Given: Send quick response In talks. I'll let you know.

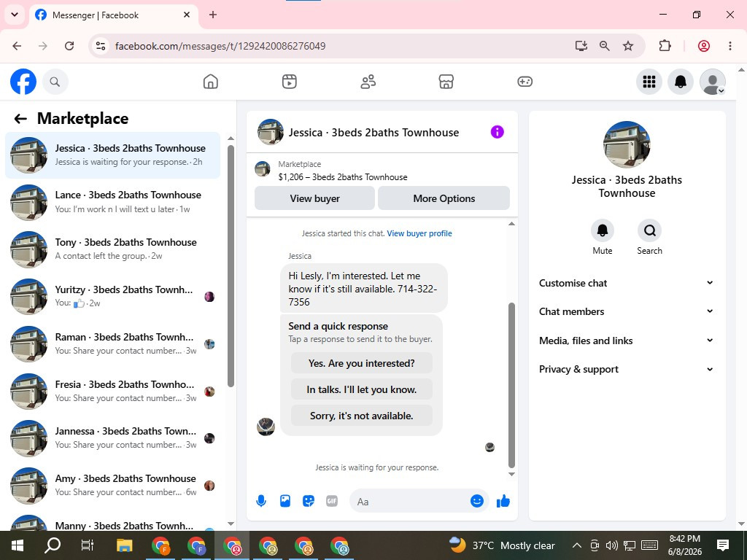Looking at the screenshot, I should click(362, 389).
